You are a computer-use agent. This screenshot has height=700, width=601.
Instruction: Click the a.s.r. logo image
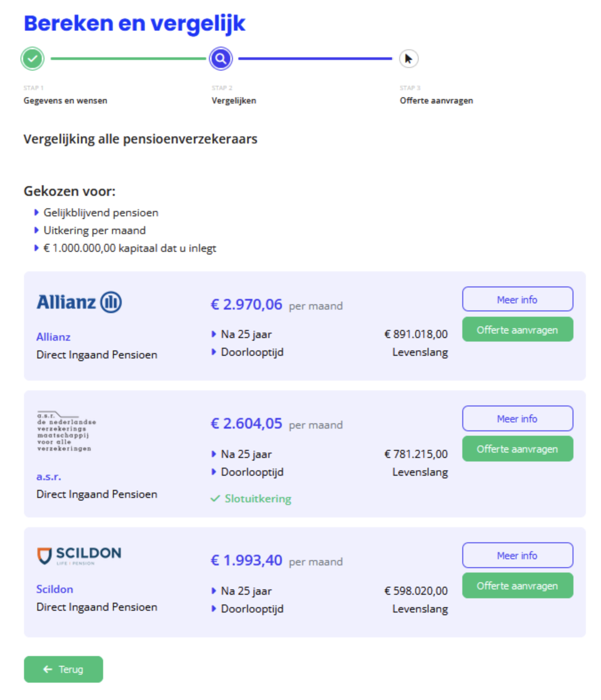point(66,431)
